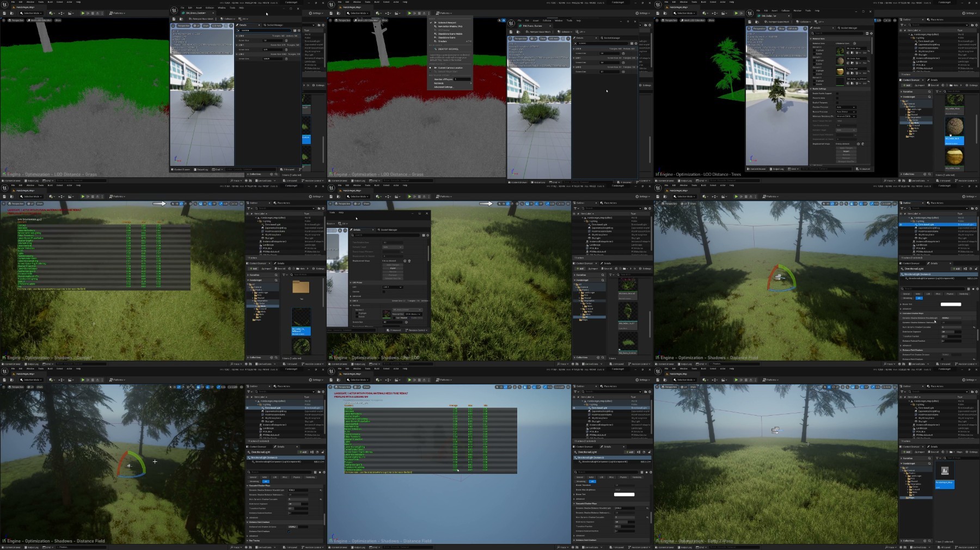Image resolution: width=980 pixels, height=550 pixels.
Task: Open Light Color swatch in middle-right Details panel
Action: (x=951, y=304)
